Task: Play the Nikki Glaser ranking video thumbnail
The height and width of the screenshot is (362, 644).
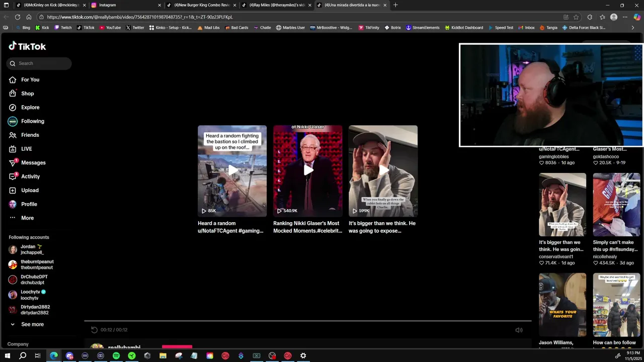Action: [x=307, y=171]
